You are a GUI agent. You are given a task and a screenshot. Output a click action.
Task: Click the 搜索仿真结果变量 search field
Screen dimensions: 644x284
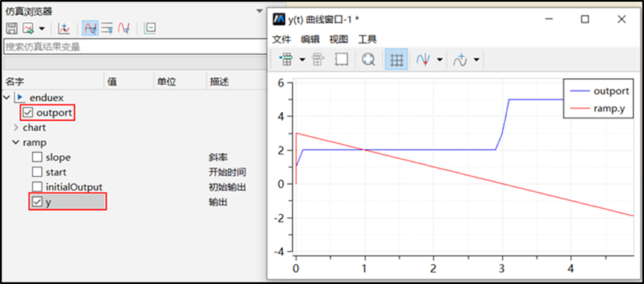(x=136, y=47)
